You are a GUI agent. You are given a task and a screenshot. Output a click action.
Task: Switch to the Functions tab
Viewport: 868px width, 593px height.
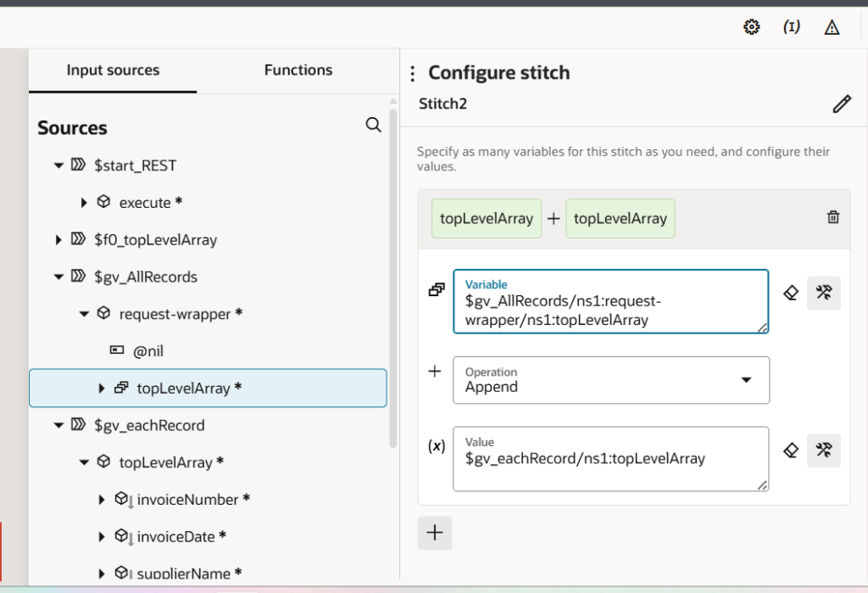click(x=298, y=70)
